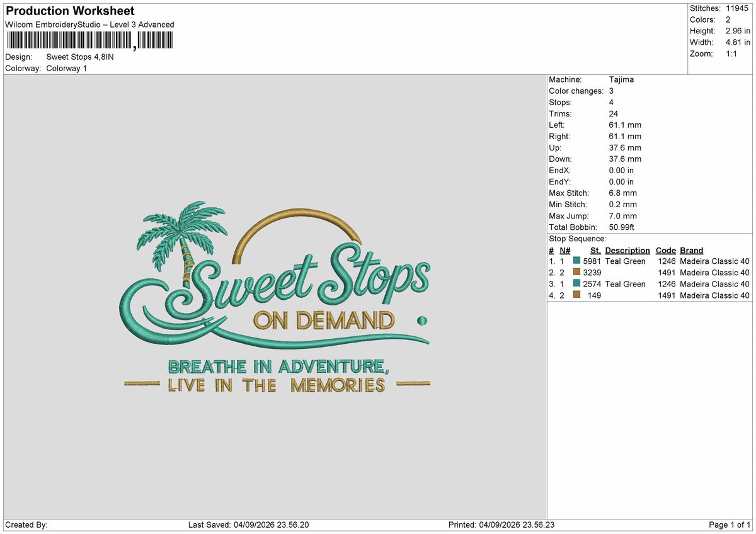Click the 'Stop Sequence:' heading

point(578,239)
